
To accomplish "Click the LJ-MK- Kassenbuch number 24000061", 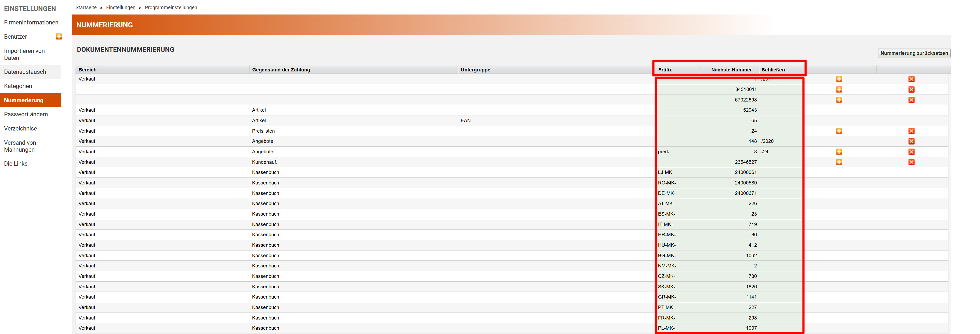I will [745, 172].
